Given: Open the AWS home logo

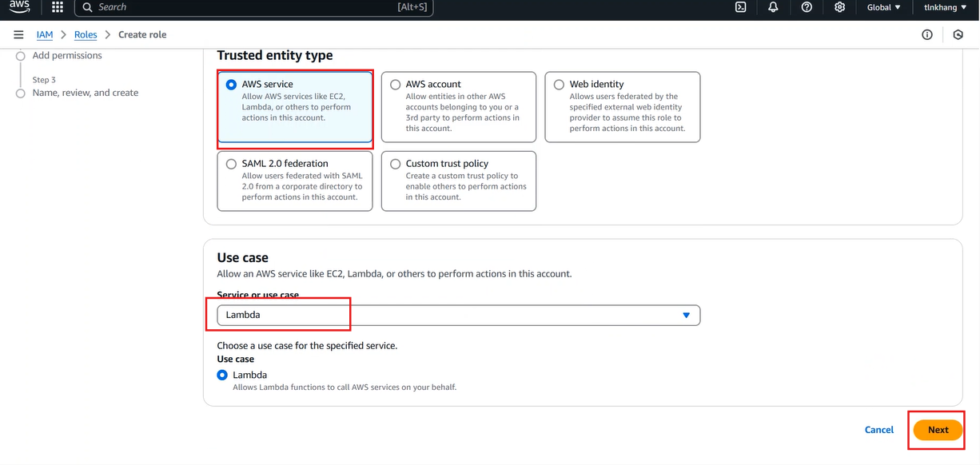Looking at the screenshot, I should [x=19, y=7].
